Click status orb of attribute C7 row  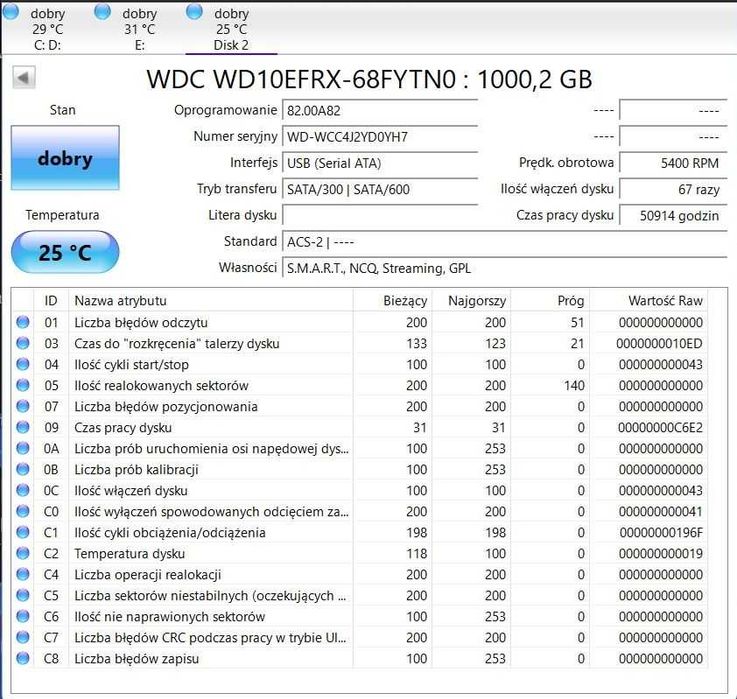pyautogui.click(x=23, y=637)
